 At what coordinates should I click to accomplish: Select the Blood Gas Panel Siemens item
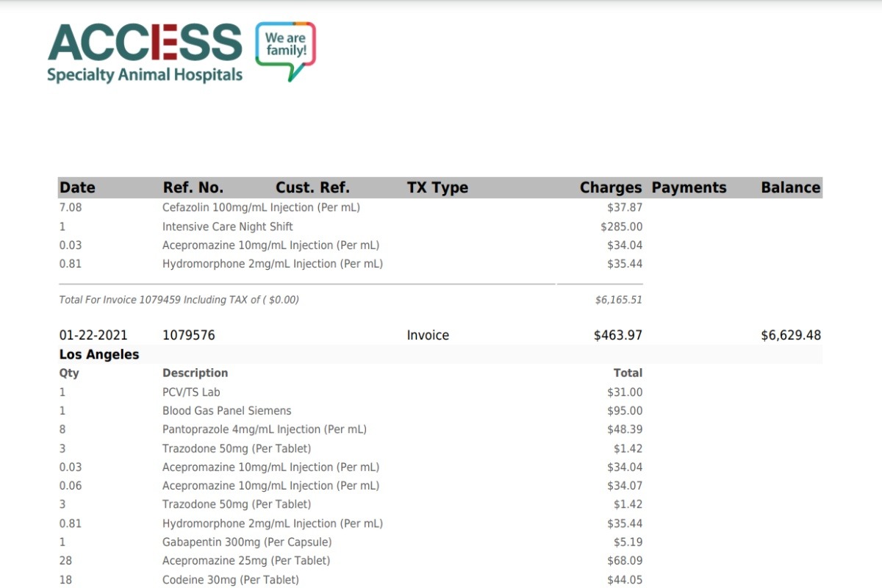click(x=226, y=411)
